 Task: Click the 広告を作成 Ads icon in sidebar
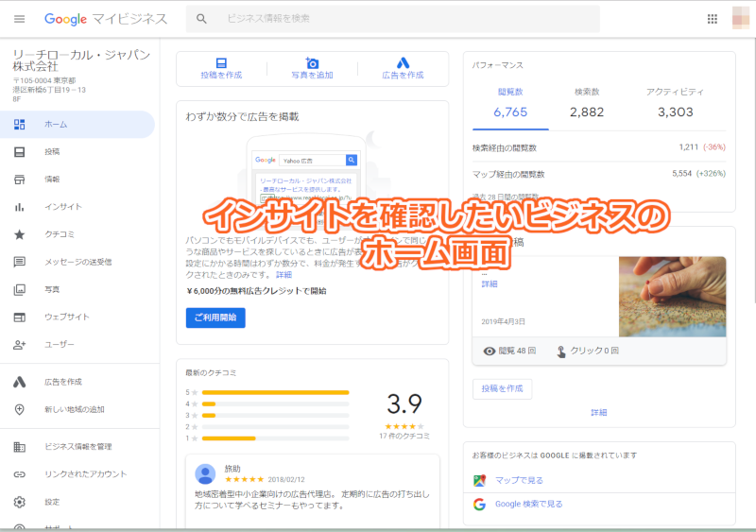[19, 382]
